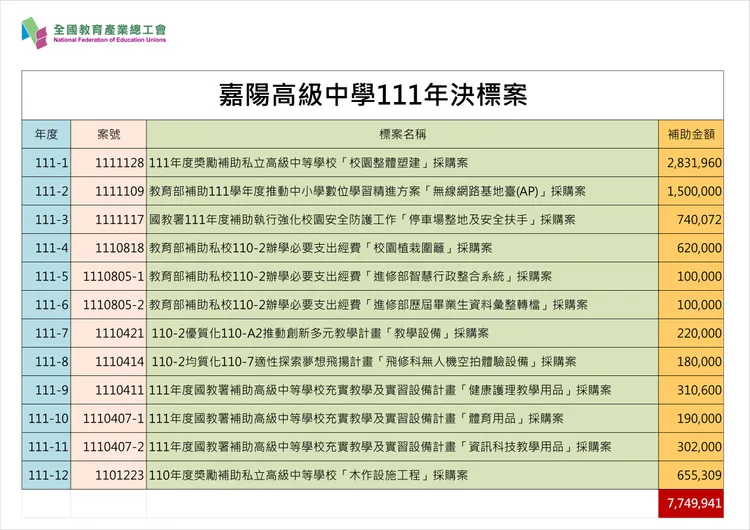Viewport: 750px width, 530px height.
Task: Select case number 1110414
Action: click(x=109, y=362)
